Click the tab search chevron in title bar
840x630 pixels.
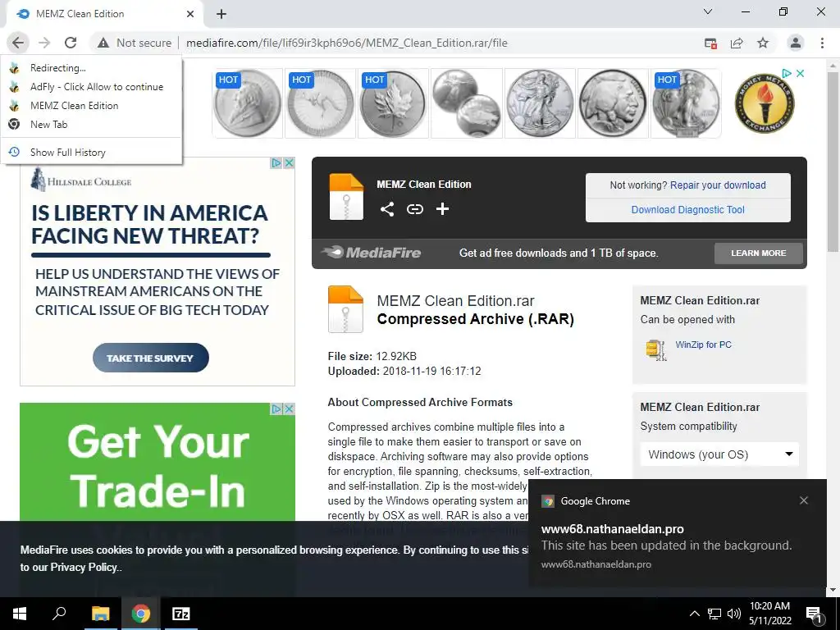click(708, 11)
